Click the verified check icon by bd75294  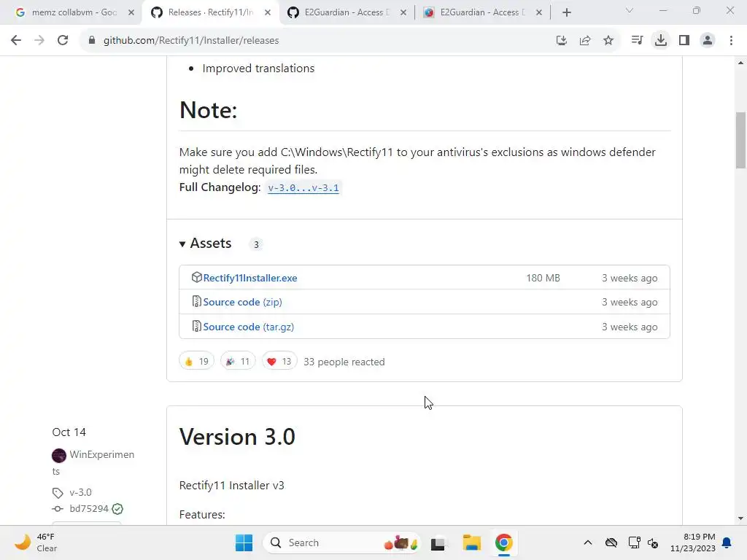point(117,509)
